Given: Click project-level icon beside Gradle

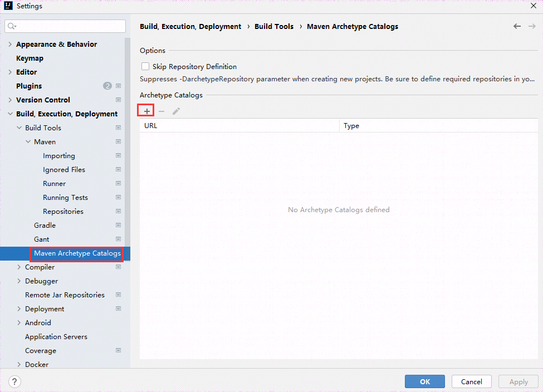Looking at the screenshot, I should 119,225.
